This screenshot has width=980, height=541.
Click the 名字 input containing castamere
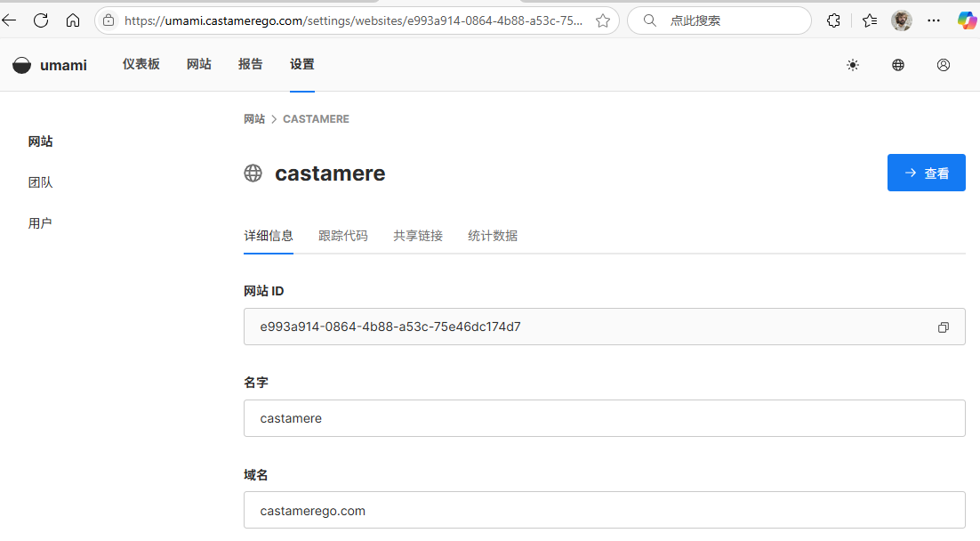coord(605,418)
